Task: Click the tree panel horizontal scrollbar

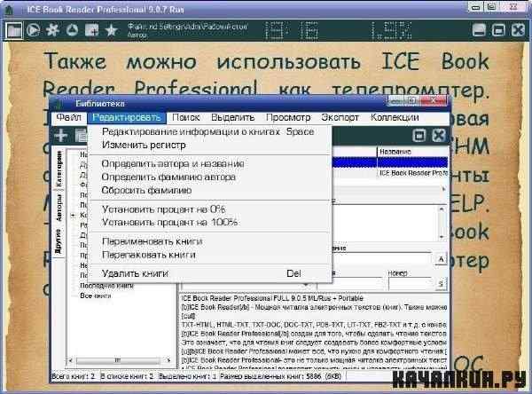Action: tap(119, 360)
